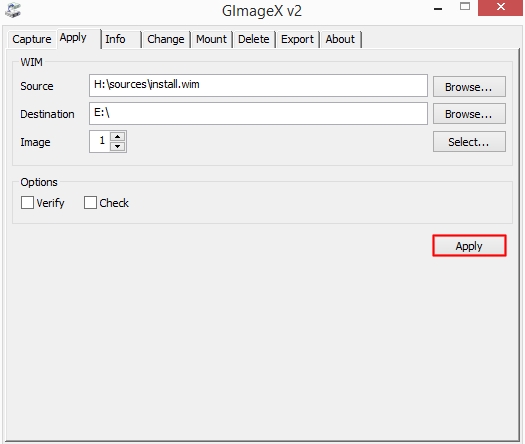Switch to the Capture tab
This screenshot has width=525, height=444.
point(32,39)
